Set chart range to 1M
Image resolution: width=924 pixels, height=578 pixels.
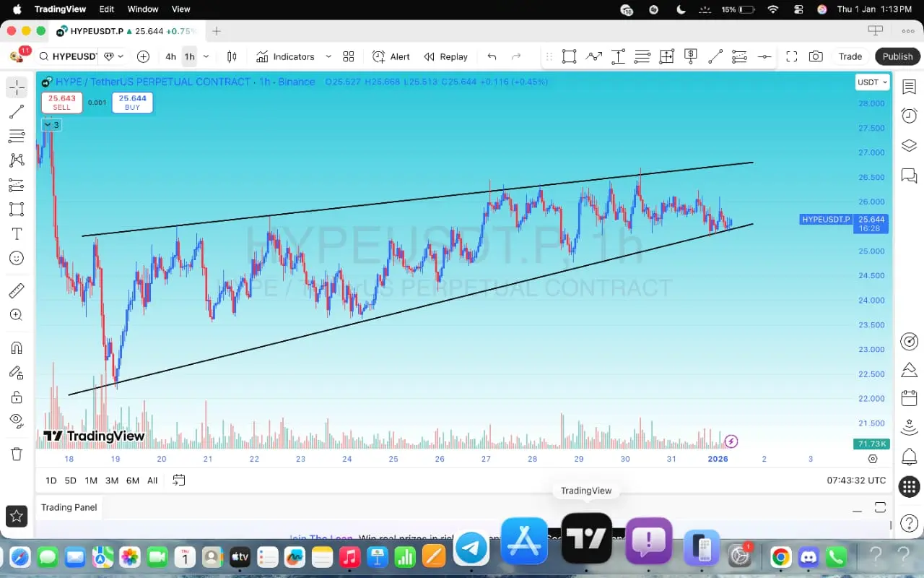click(x=91, y=480)
